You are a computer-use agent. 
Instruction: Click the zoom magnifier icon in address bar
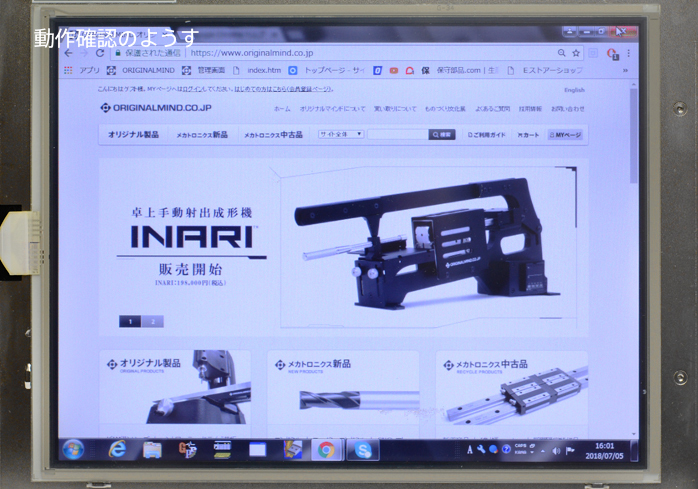(x=562, y=53)
